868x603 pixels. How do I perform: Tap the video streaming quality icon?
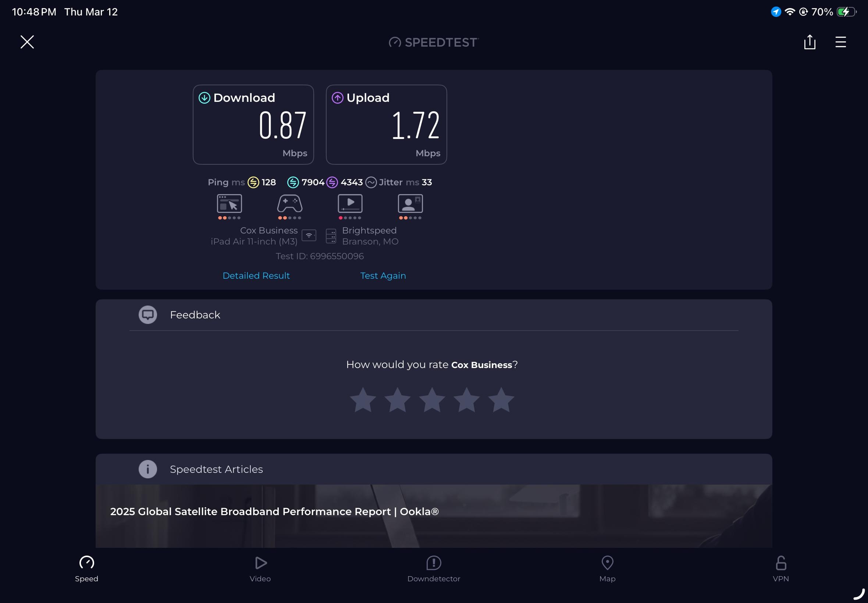[x=350, y=204]
